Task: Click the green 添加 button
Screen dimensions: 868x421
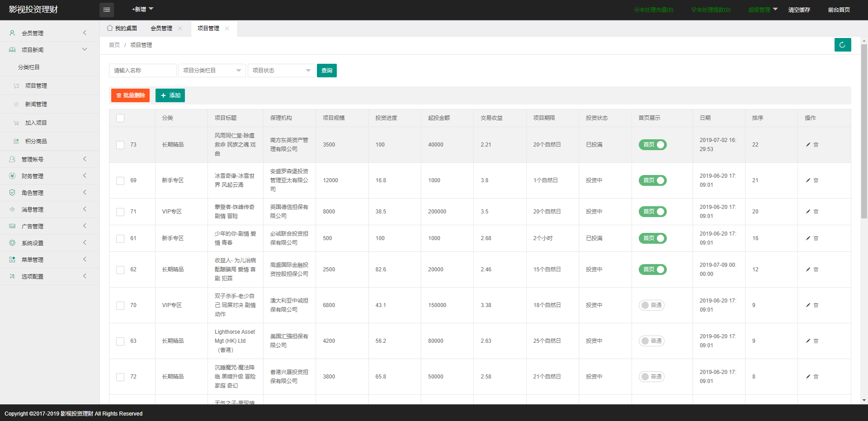Action: click(170, 95)
